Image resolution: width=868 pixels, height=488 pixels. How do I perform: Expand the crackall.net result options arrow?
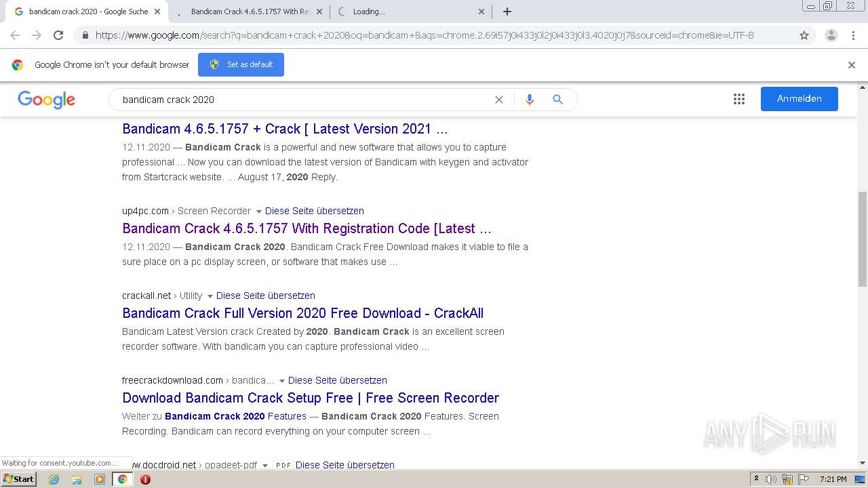pos(210,296)
